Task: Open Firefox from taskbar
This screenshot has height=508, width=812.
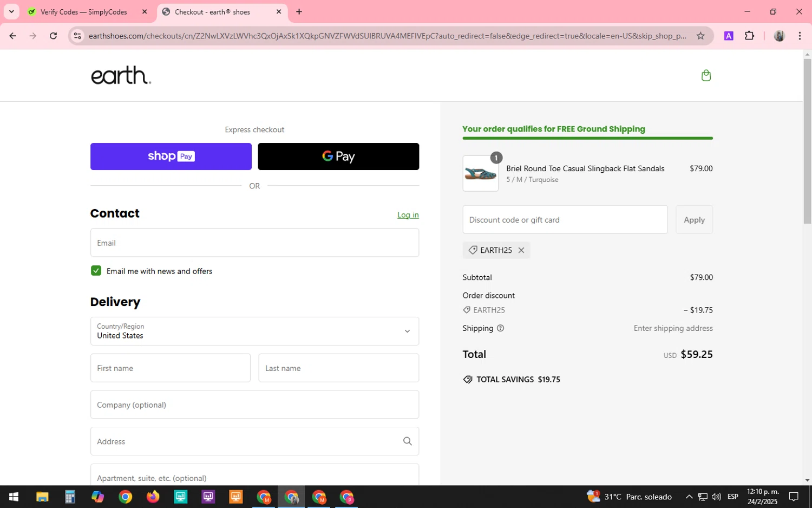Action: tap(153, 497)
